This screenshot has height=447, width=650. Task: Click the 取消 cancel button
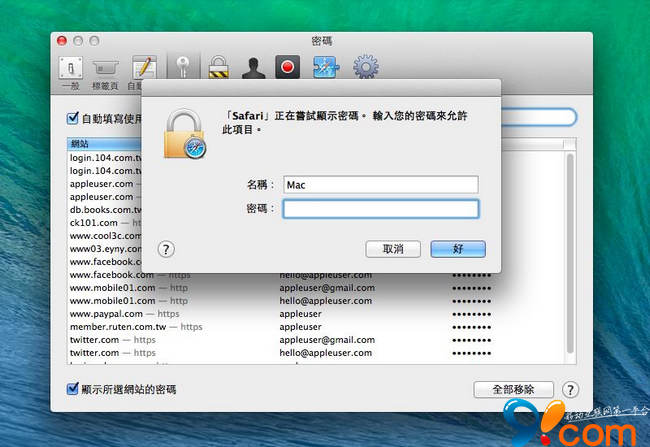coord(385,249)
